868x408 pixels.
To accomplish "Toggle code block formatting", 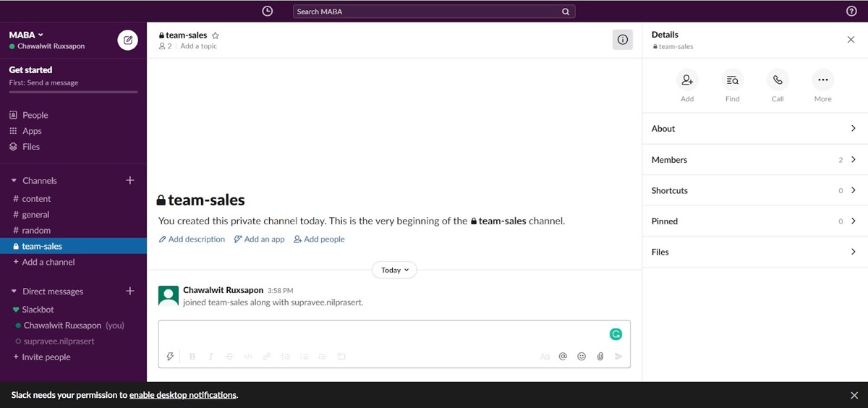I will tap(341, 357).
